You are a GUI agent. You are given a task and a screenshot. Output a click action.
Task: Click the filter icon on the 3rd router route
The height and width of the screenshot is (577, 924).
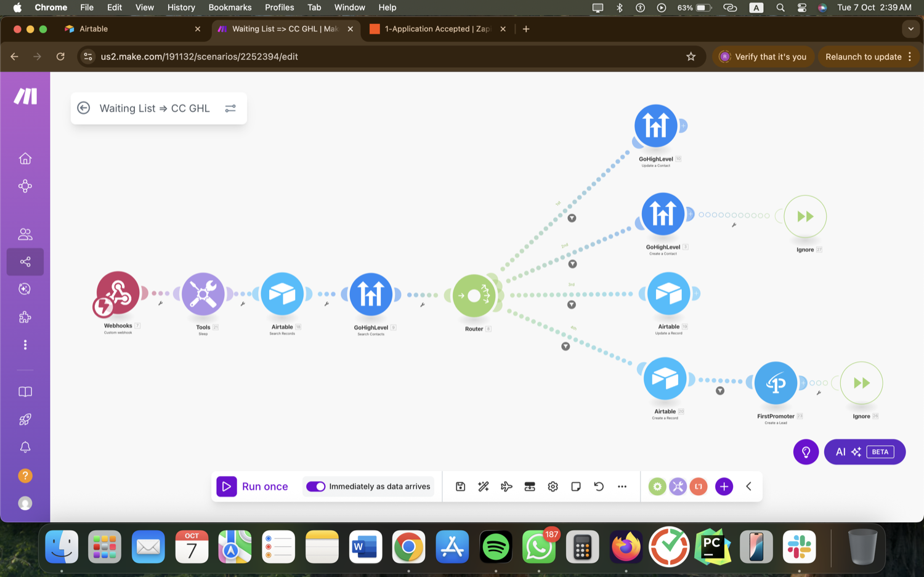point(572,305)
